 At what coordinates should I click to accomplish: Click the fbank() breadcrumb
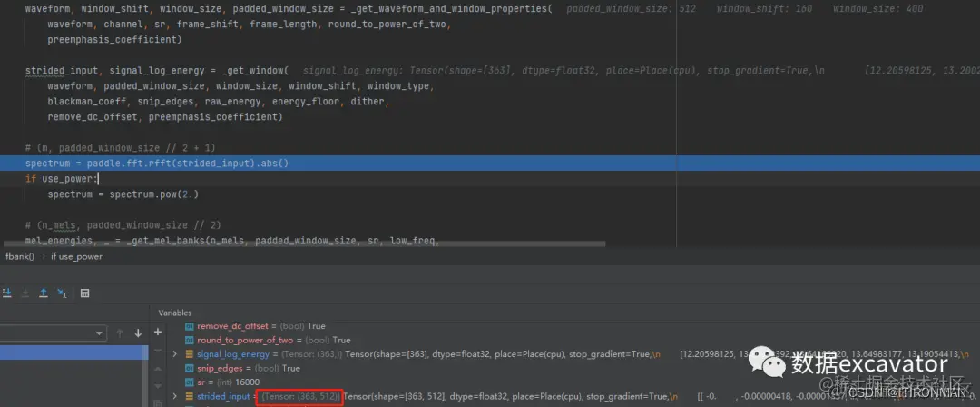[x=20, y=257]
